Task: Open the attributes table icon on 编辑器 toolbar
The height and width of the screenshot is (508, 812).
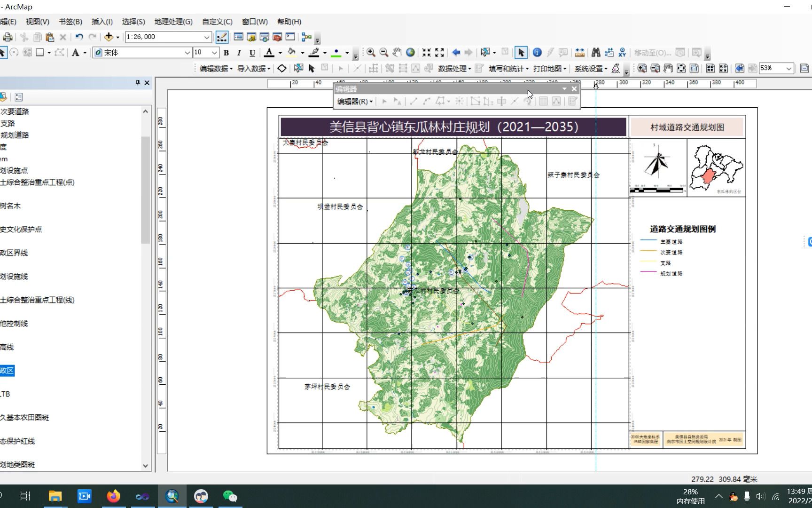Action: (x=543, y=102)
